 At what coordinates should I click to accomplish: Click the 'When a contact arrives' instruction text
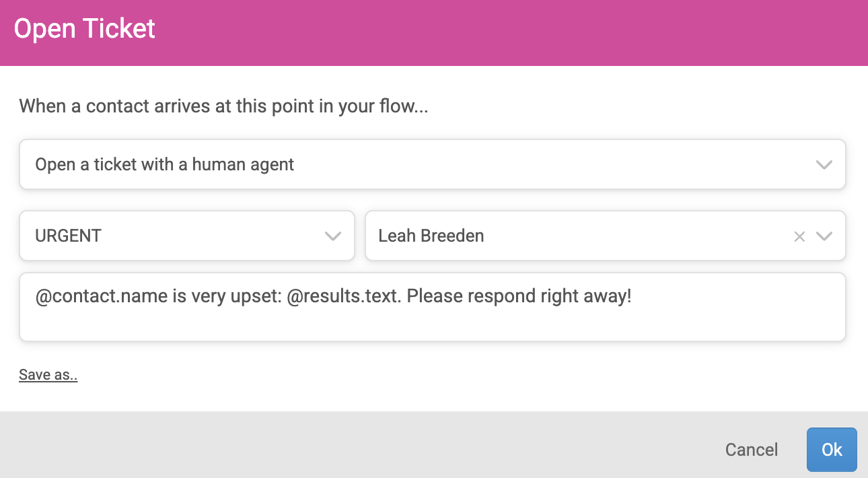point(223,106)
